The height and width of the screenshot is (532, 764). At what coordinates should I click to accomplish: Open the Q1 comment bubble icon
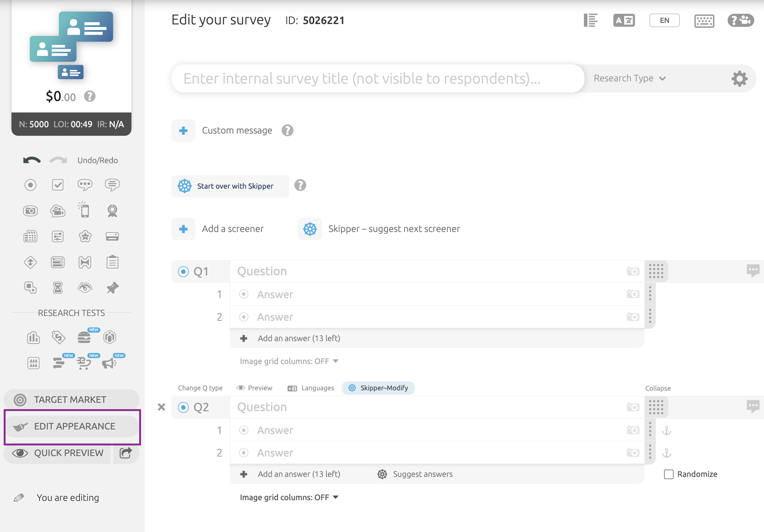pyautogui.click(x=753, y=271)
